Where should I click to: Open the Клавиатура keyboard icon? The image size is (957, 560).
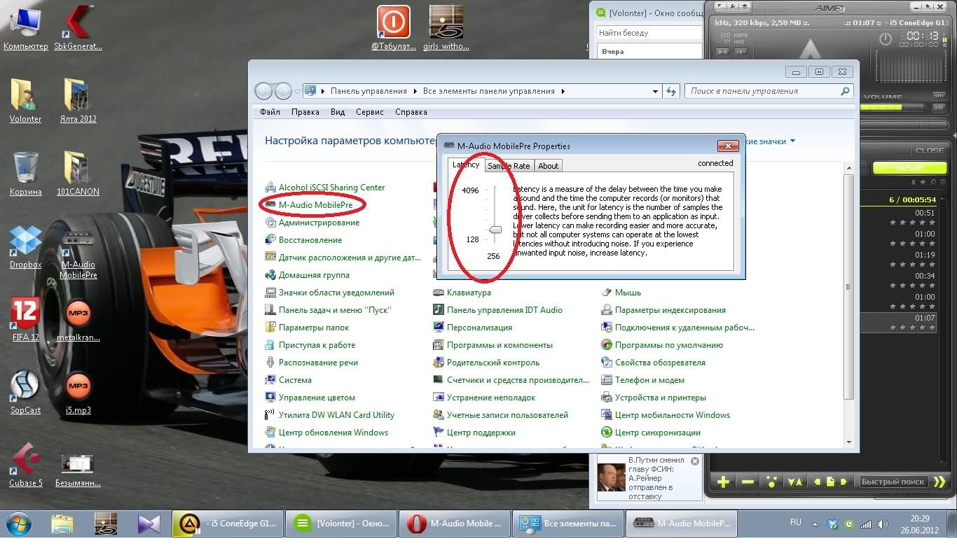pyautogui.click(x=439, y=293)
